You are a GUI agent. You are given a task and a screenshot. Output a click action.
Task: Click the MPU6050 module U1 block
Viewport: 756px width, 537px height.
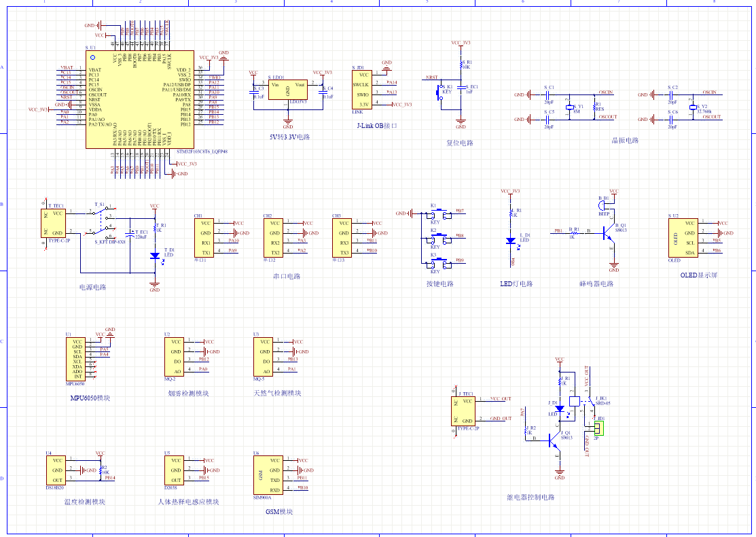(x=79, y=360)
